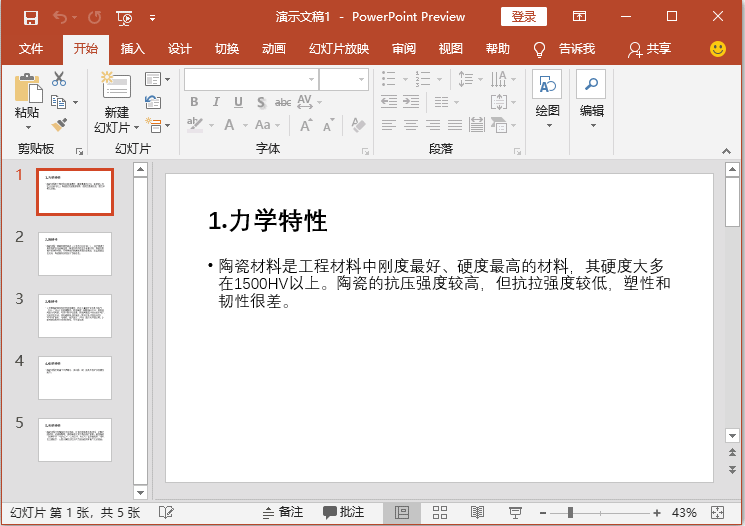Click the Save icon in title bar

tap(30, 17)
